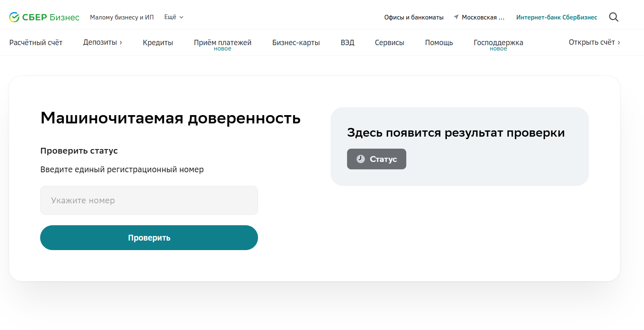This screenshot has width=644, height=330.
Task: Click the location arrow icon
Action: pyautogui.click(x=456, y=17)
